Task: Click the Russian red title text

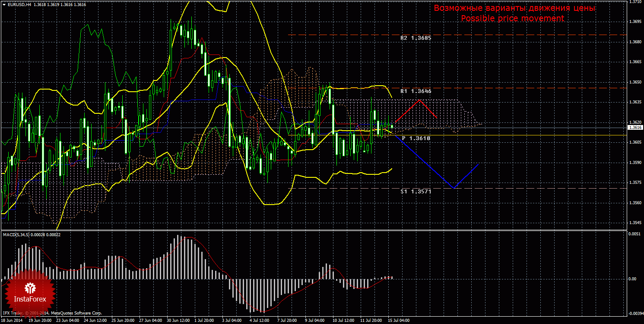Action: [514, 8]
